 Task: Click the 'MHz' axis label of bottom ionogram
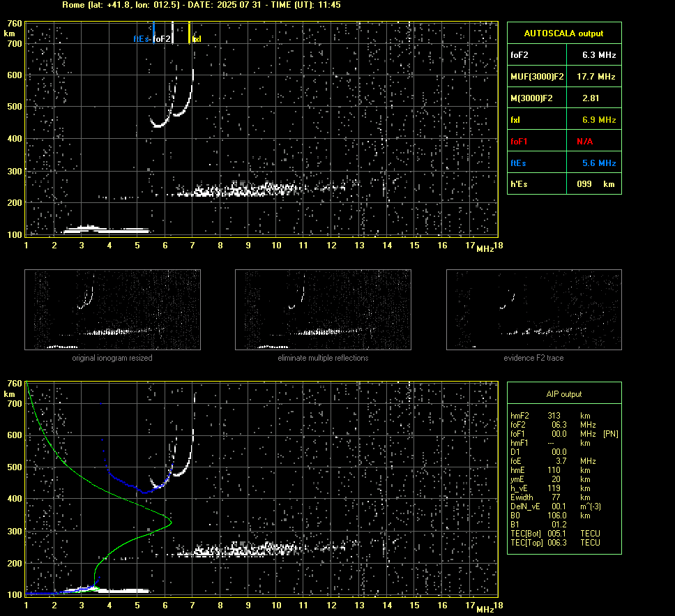[x=485, y=609]
